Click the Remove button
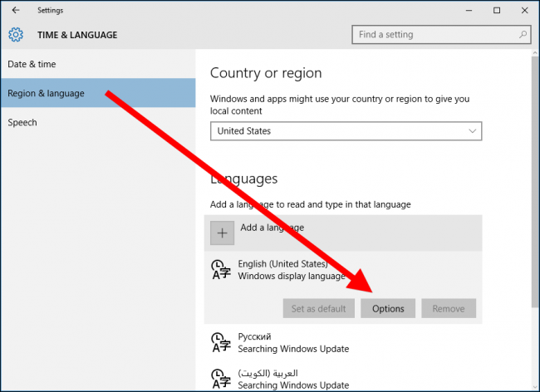 click(449, 308)
